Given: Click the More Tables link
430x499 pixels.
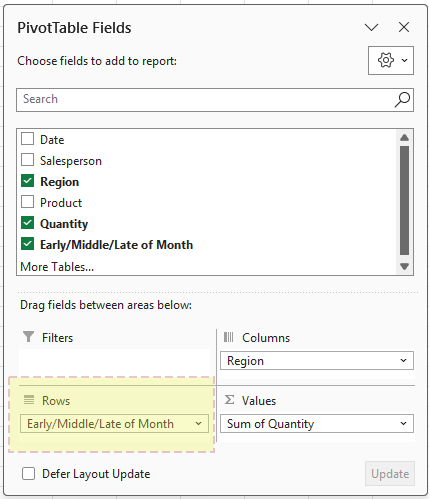Looking at the screenshot, I should pos(57,267).
